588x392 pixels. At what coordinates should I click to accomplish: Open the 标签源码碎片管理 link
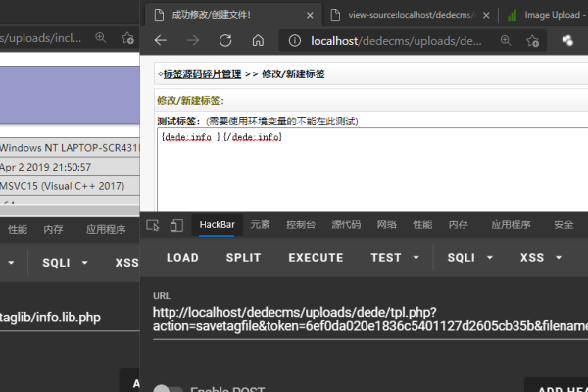point(202,74)
